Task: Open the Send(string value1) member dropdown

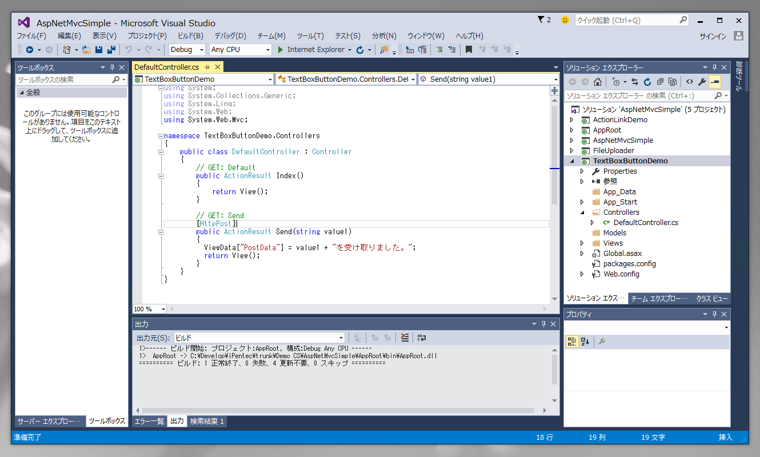Action: pyautogui.click(x=489, y=79)
